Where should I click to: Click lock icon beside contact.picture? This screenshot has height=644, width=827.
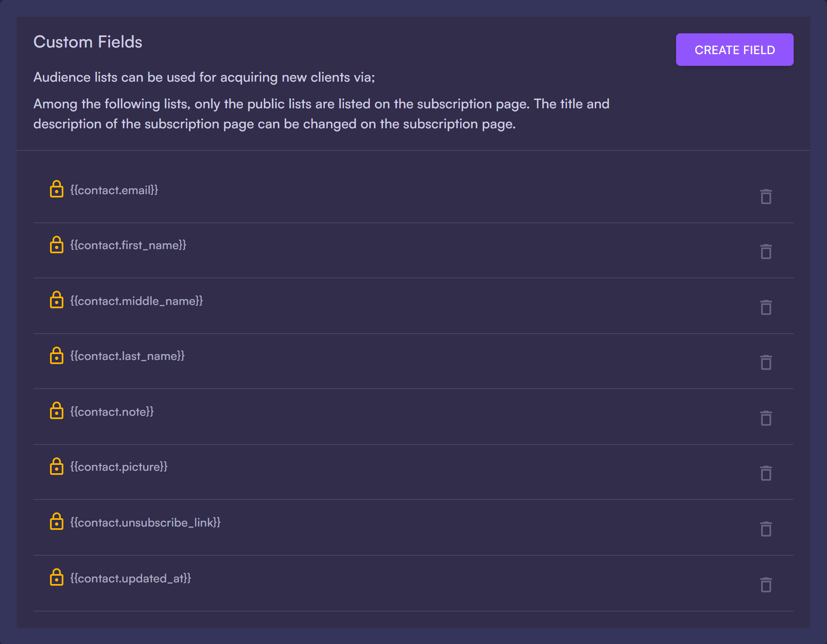pos(56,466)
